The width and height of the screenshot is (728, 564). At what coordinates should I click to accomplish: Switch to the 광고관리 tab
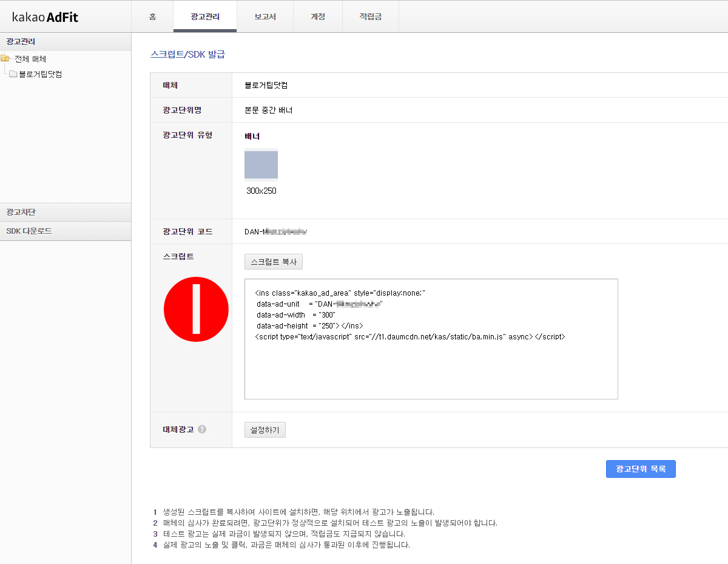(x=205, y=16)
